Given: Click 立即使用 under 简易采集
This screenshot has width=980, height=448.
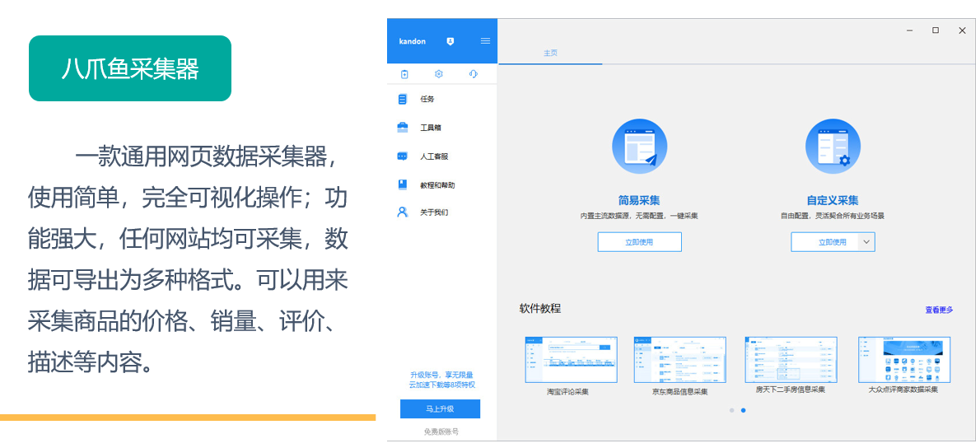Looking at the screenshot, I should point(639,242).
